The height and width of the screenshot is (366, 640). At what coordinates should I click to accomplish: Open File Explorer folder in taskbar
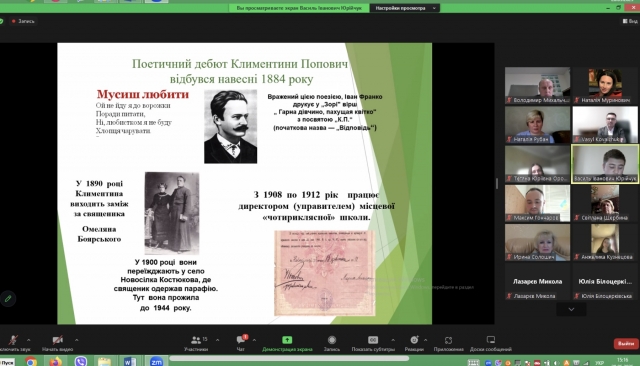tap(104, 362)
